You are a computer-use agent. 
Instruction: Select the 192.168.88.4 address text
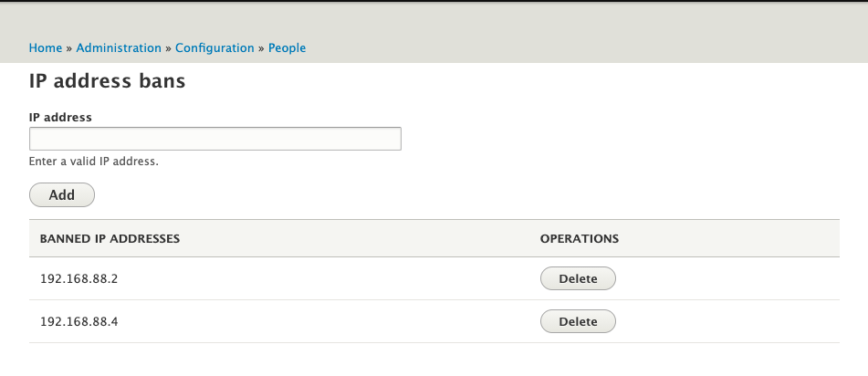[79, 321]
